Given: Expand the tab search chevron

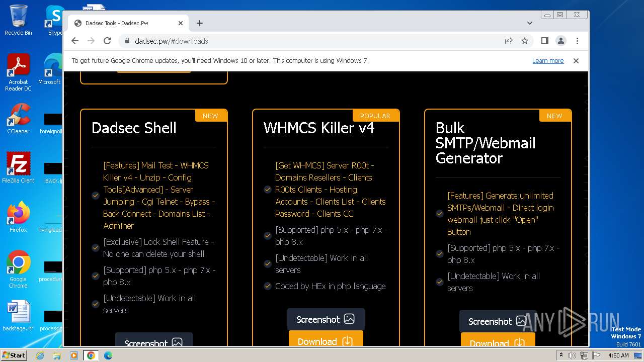Looking at the screenshot, I should (x=530, y=23).
